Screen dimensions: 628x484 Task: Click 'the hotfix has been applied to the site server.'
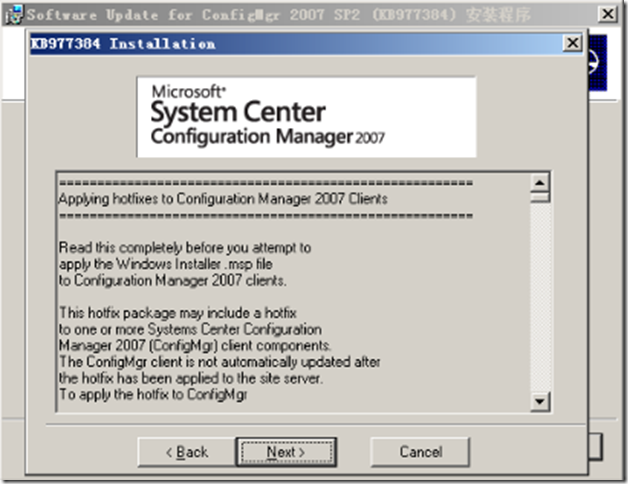(191, 378)
